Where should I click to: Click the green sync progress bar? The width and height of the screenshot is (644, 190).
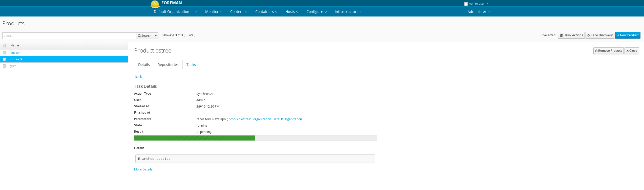195,138
